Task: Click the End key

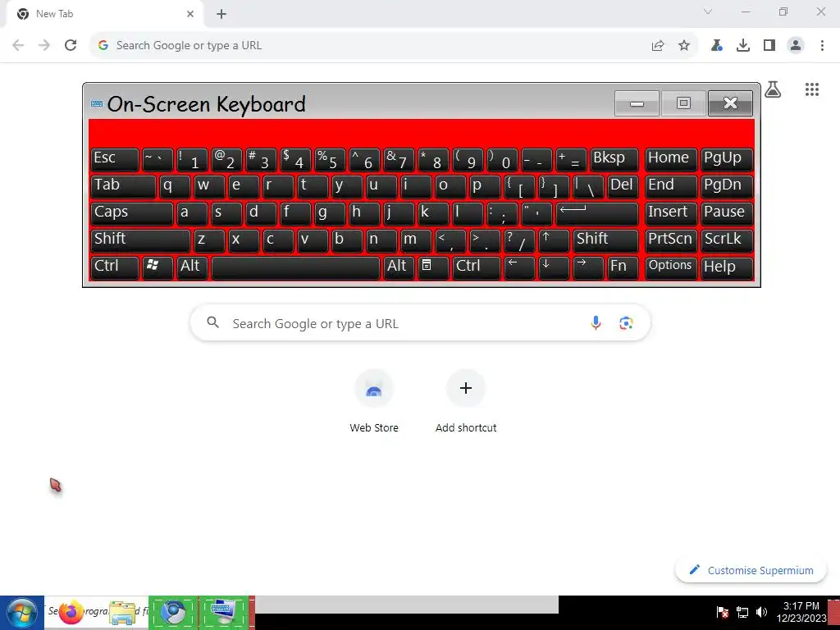Action: (x=671, y=186)
